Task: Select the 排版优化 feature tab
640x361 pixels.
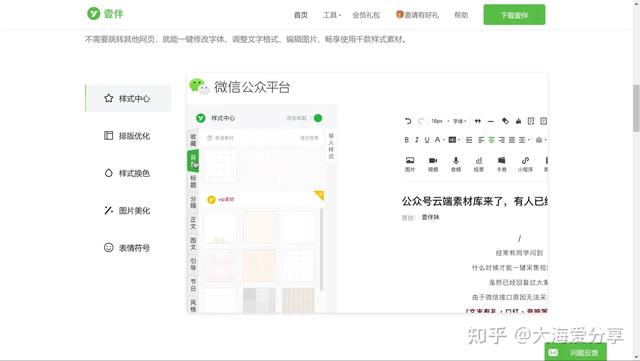Action: tap(128, 136)
